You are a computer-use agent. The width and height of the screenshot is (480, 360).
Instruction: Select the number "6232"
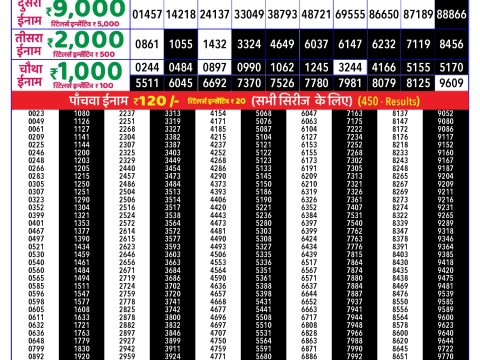[384, 44]
